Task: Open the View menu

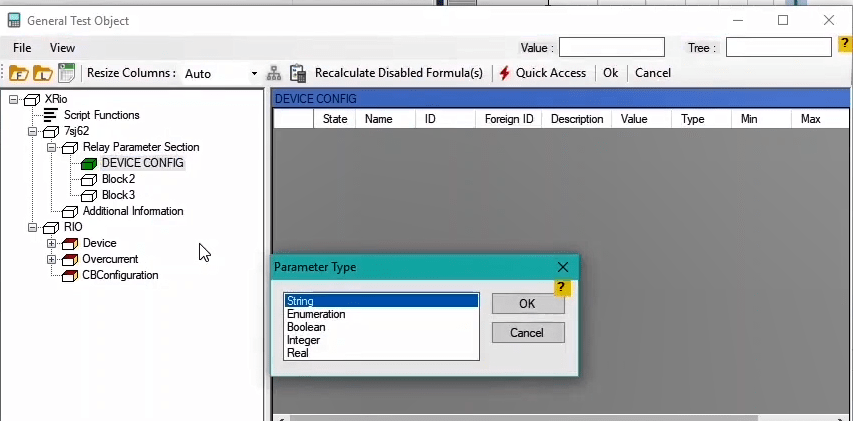Action: (x=62, y=48)
